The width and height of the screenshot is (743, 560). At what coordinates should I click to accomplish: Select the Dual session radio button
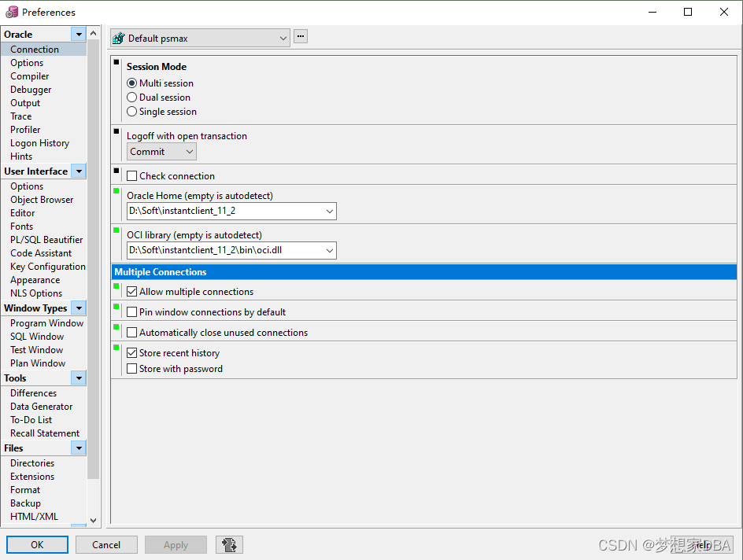point(132,98)
